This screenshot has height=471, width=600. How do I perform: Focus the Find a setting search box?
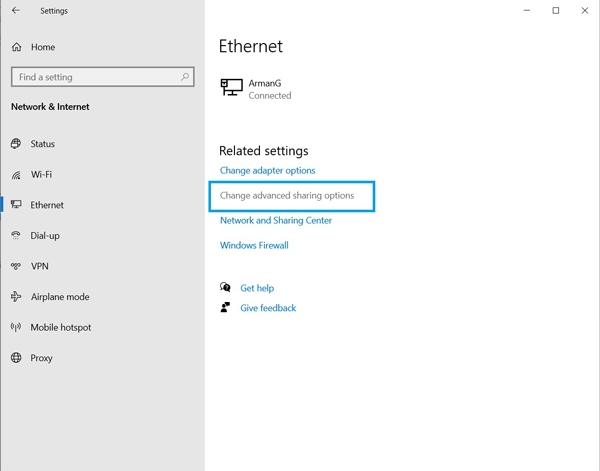[x=103, y=77]
